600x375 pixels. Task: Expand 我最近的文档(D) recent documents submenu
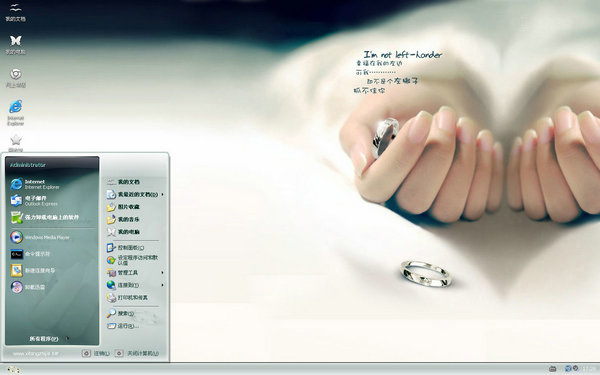click(135, 194)
